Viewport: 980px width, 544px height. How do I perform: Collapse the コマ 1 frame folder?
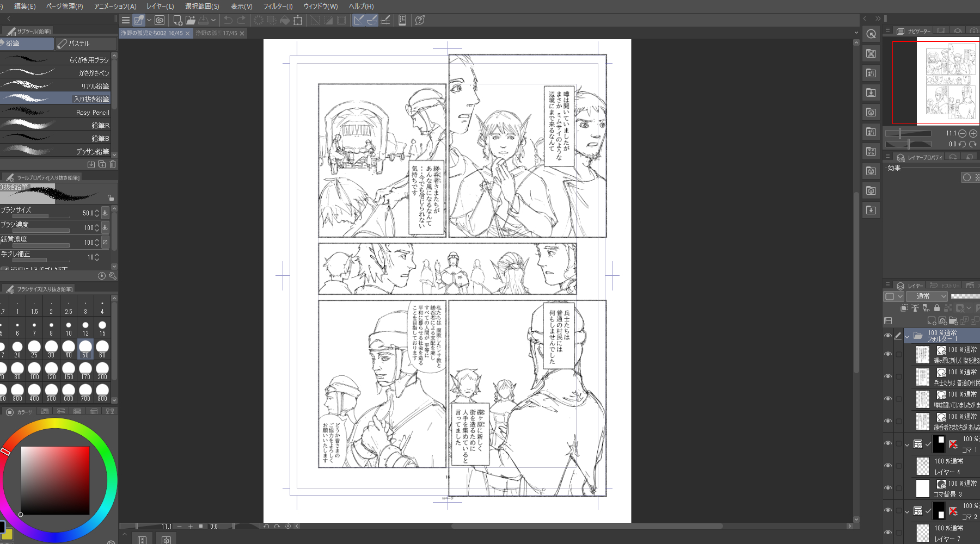[907, 445]
